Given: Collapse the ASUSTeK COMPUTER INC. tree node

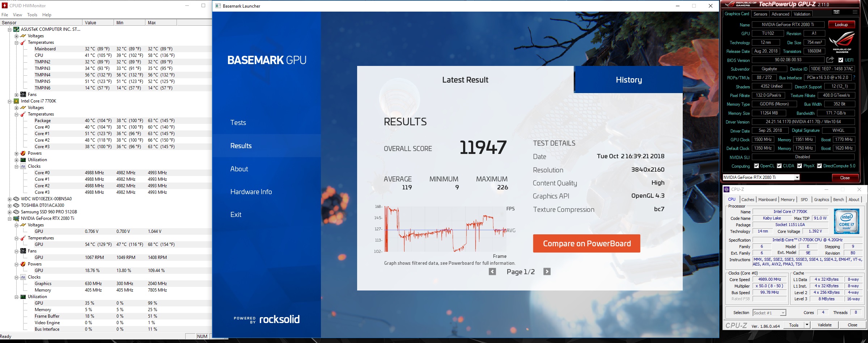Looking at the screenshot, I should coord(10,29).
